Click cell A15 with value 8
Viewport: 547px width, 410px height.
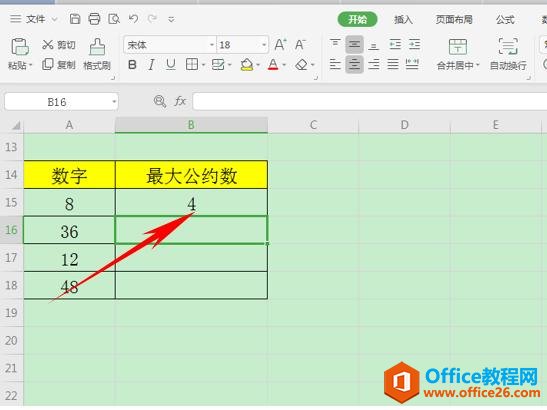pos(69,203)
